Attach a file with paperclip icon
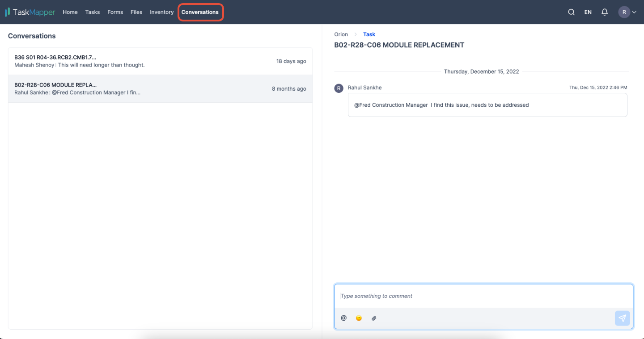 point(374,318)
